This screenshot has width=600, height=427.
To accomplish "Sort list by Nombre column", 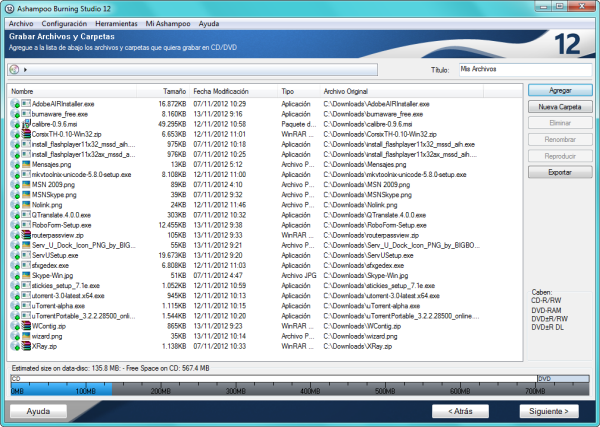I will click(x=72, y=91).
